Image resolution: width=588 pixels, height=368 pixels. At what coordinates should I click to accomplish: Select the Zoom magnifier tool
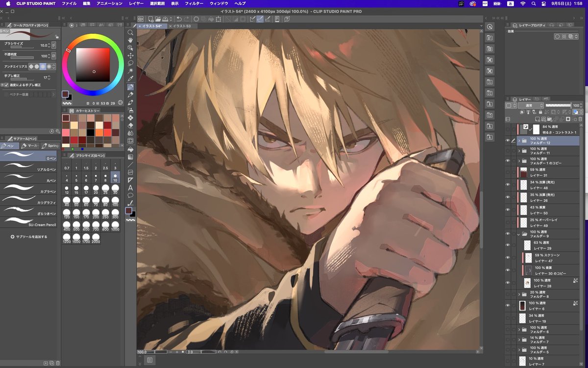tap(131, 33)
